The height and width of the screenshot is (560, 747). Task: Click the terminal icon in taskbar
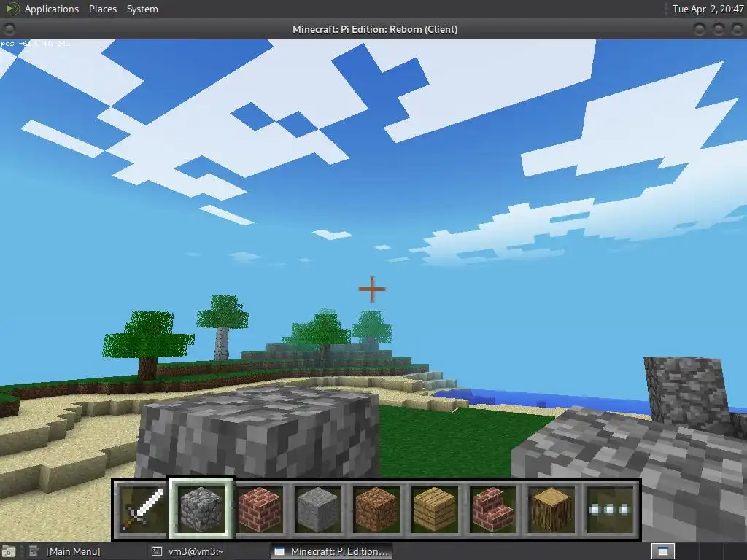pos(157,551)
